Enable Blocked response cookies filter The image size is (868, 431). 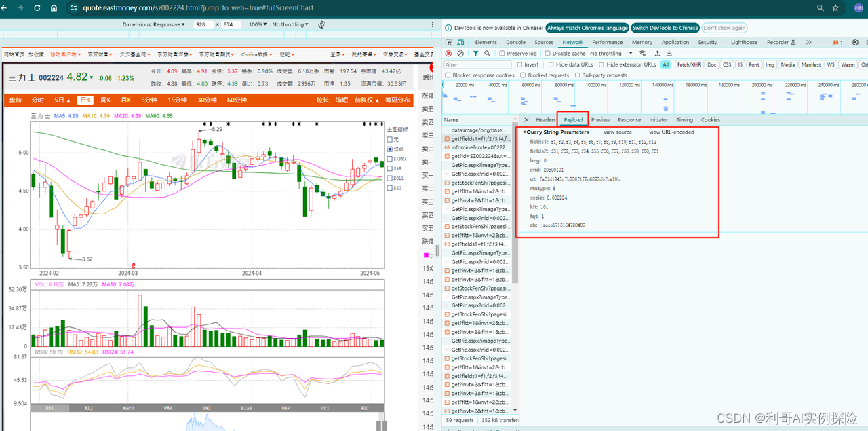(x=448, y=75)
